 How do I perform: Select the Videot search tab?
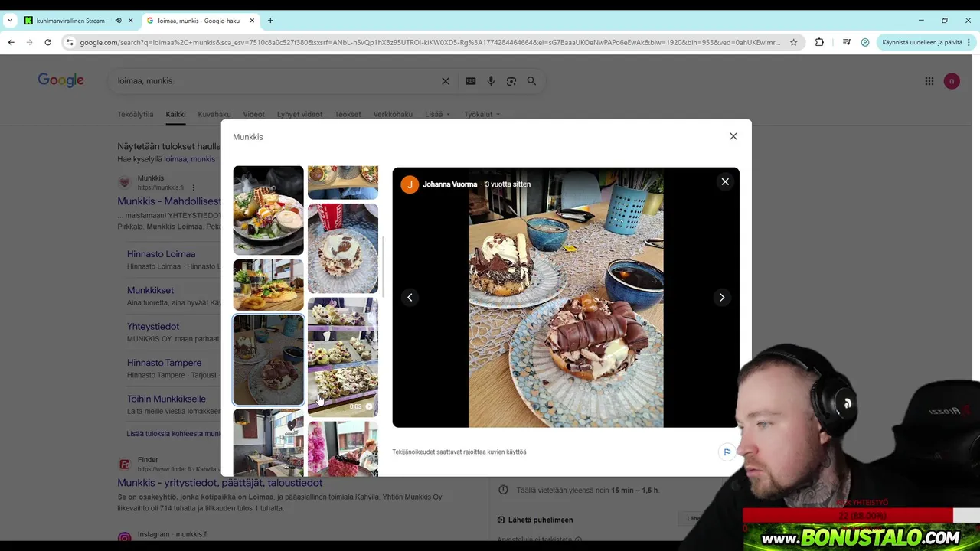click(x=253, y=114)
